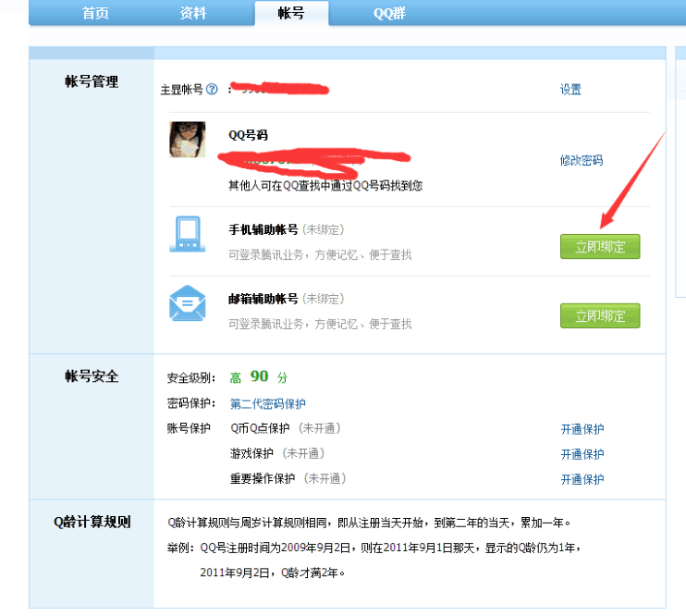Click the 帐号管理 section heading
This screenshot has width=686, height=616.
click(92, 81)
